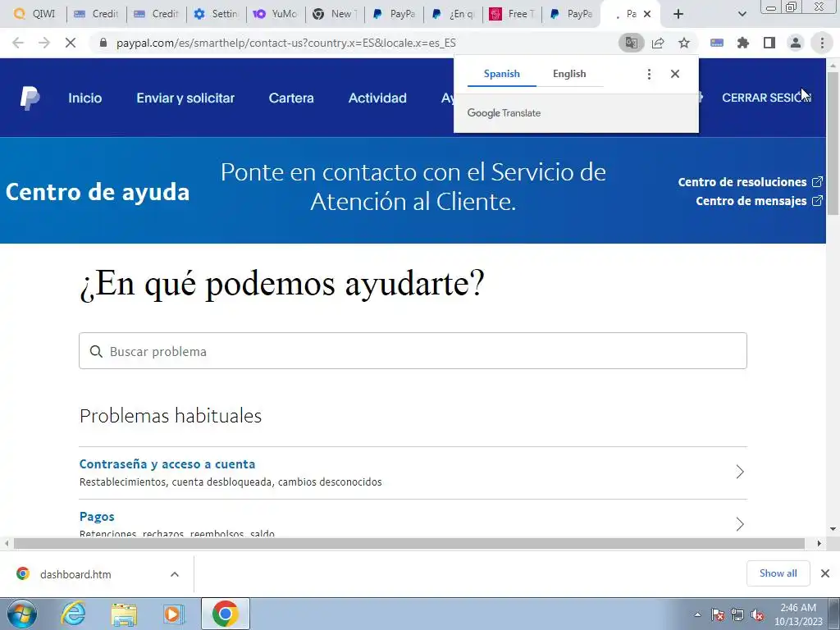Open Enviar y solicitar menu item
This screenshot has width=840, height=630.
click(x=185, y=98)
